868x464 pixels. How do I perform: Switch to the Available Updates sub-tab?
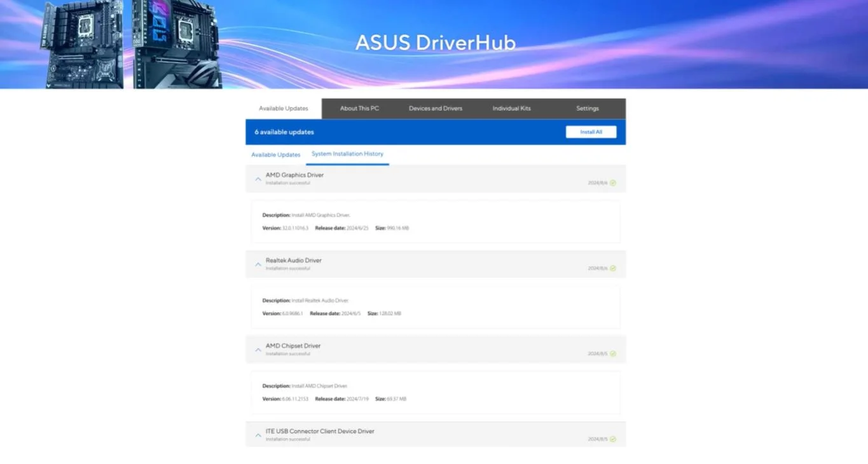tap(275, 154)
